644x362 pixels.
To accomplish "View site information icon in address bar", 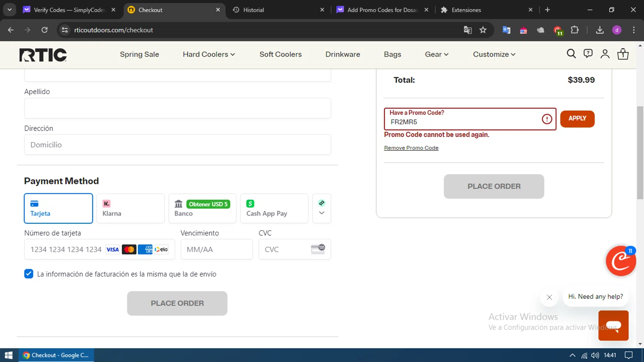I will [x=65, y=30].
